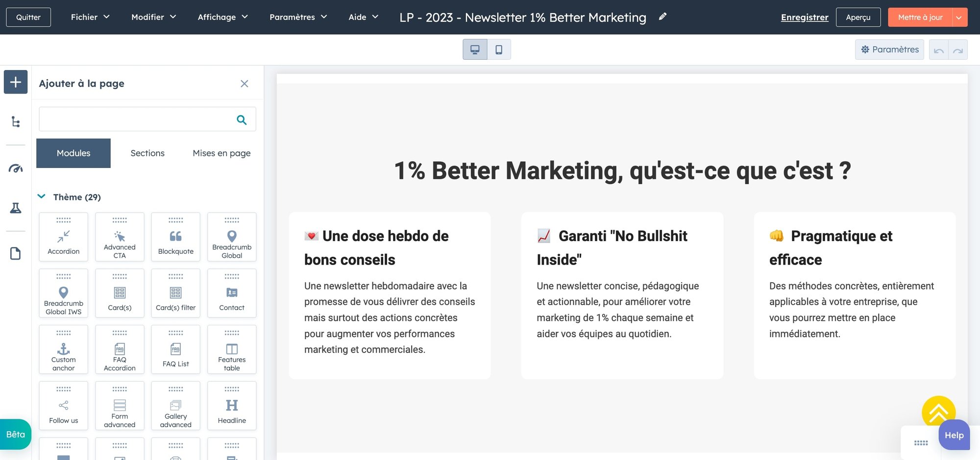Click the paragraph starting Des méthodes concrètes
Screen dimensions: 980x460
[852, 310]
